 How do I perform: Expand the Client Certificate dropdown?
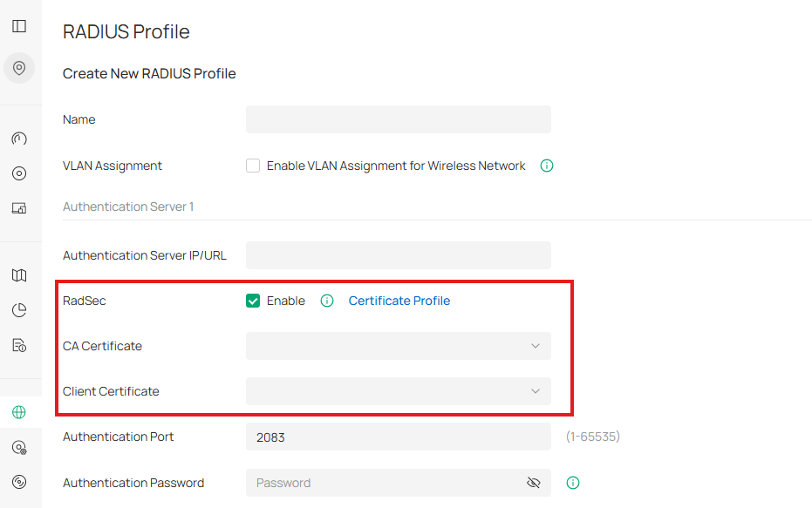pyautogui.click(x=398, y=391)
